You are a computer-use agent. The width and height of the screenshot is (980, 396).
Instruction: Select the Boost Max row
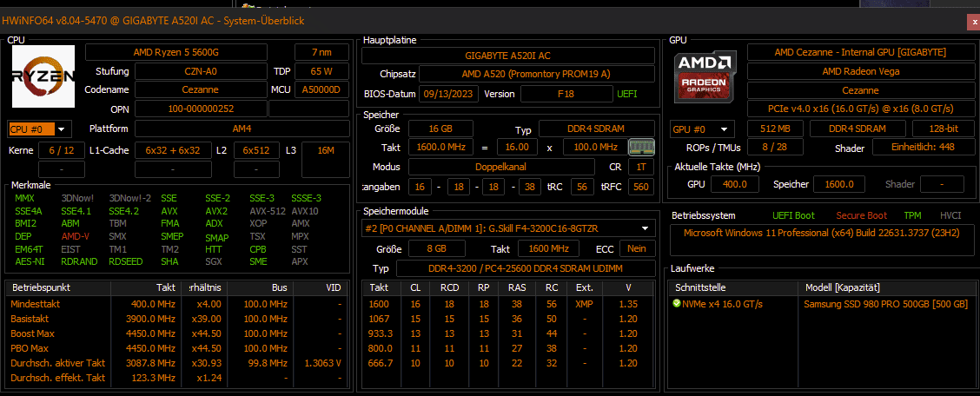[175, 333]
